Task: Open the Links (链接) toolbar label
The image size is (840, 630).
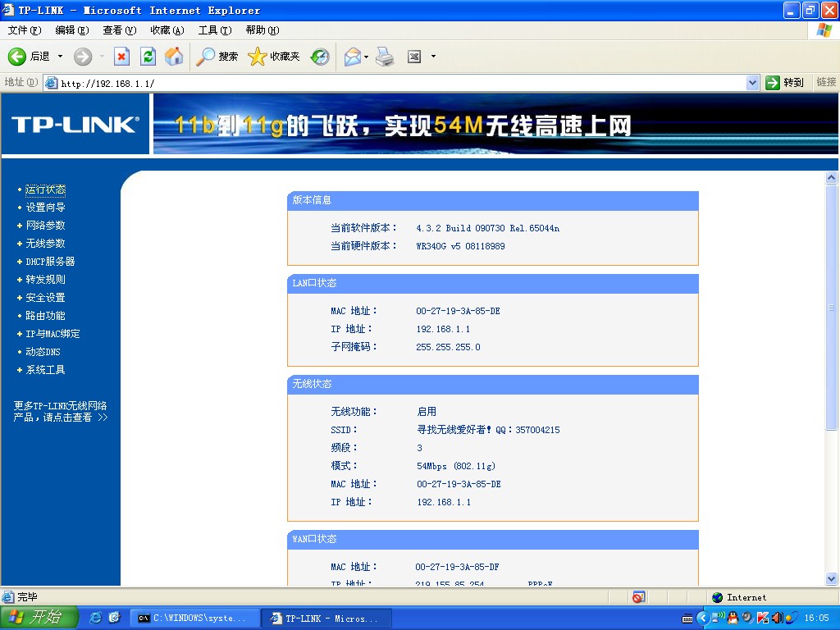Action: click(x=826, y=82)
